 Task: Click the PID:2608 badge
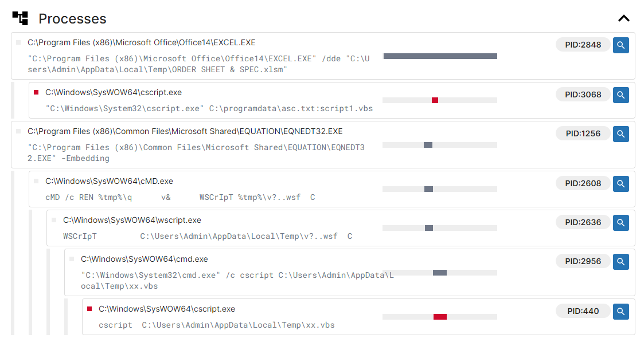click(x=583, y=183)
